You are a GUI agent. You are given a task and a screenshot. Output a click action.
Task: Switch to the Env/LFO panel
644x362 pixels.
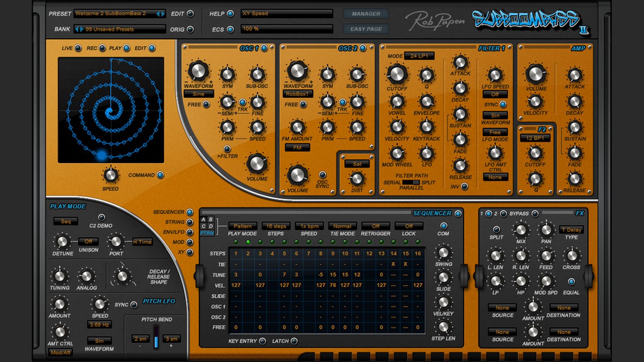(190, 232)
